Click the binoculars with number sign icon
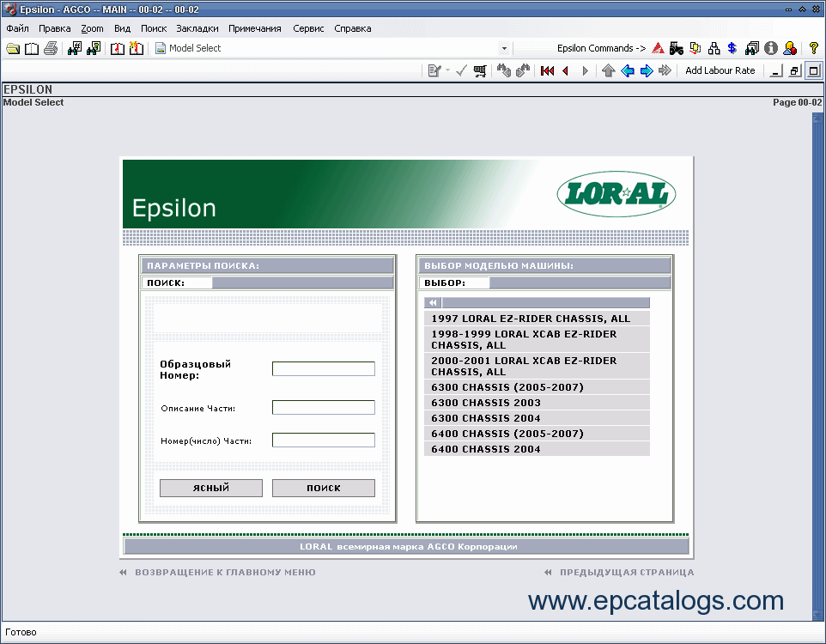The height and width of the screenshot is (644, 826). click(75, 48)
